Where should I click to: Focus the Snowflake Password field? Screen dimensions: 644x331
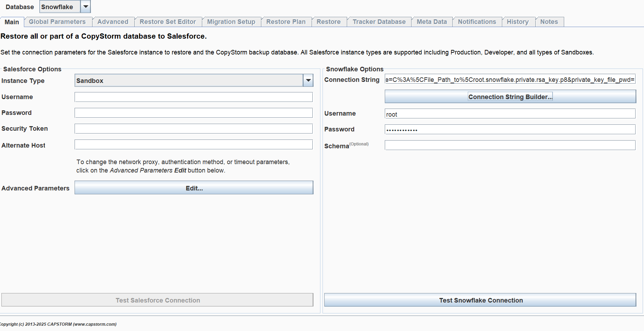(x=510, y=129)
